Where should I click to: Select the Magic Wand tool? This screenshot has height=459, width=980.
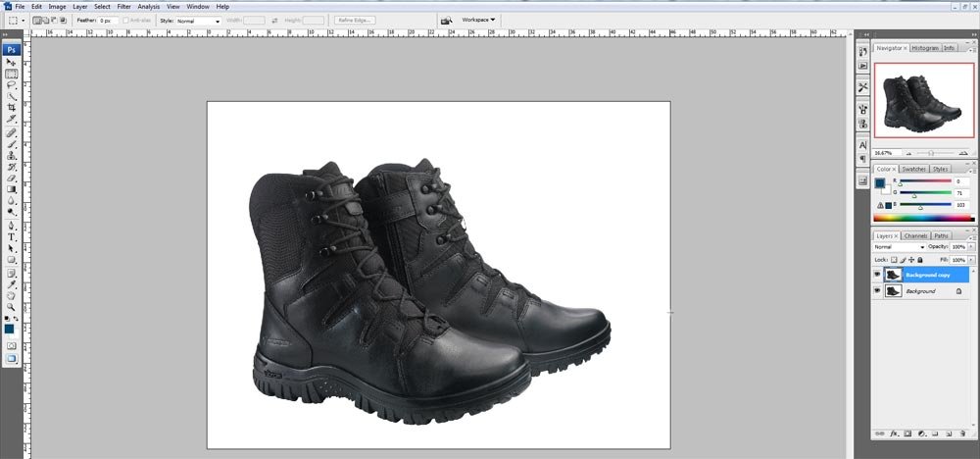click(11, 96)
